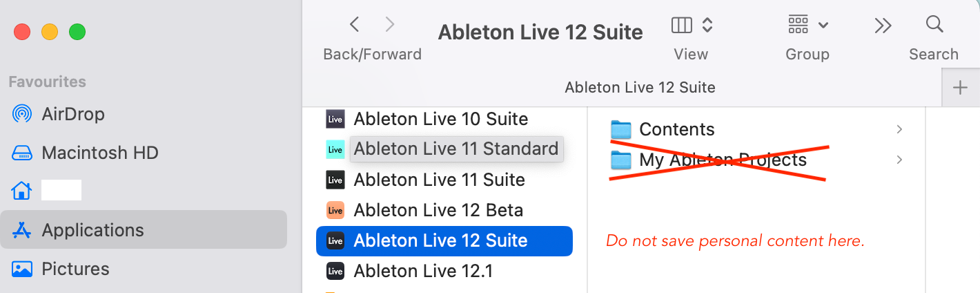
Task: Click the Back navigation arrow
Action: (355, 25)
